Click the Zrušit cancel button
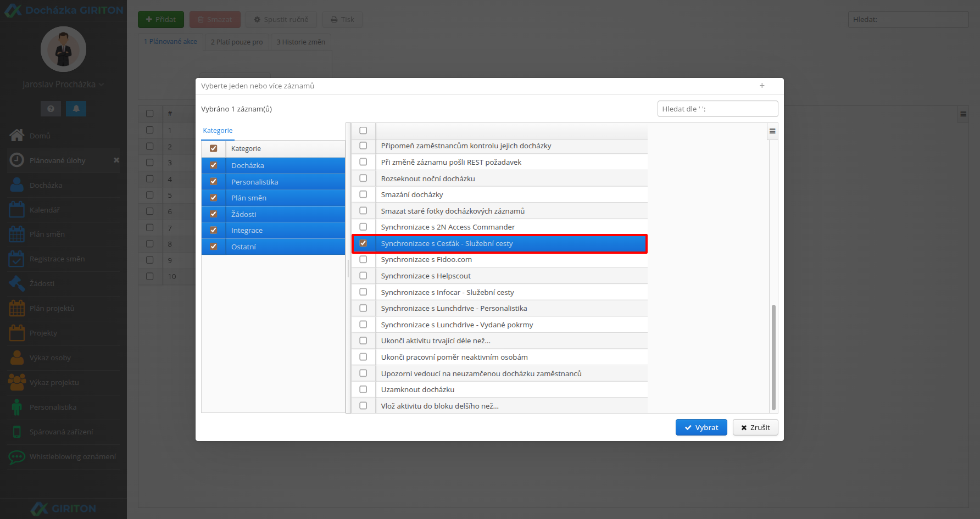980x519 pixels. (755, 427)
